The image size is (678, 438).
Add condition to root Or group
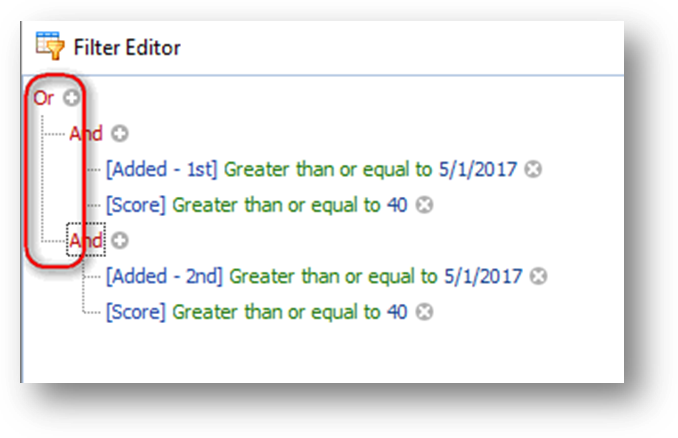click(71, 98)
